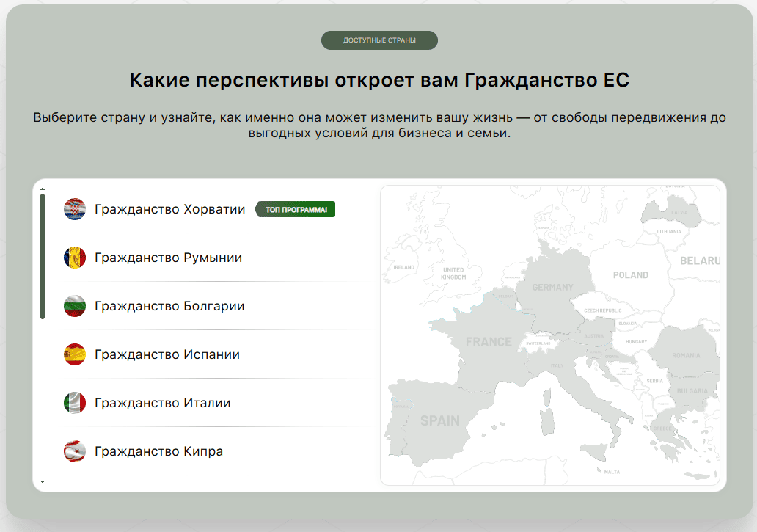This screenshot has height=532, width=757.
Task: Click the Spain flag icon
Action: click(75, 354)
